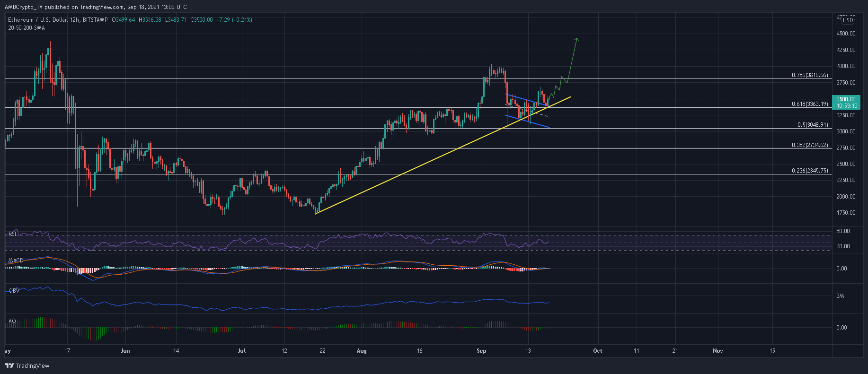Click the RSI indicator label
The width and height of the screenshot is (868, 374).
click(x=13, y=234)
